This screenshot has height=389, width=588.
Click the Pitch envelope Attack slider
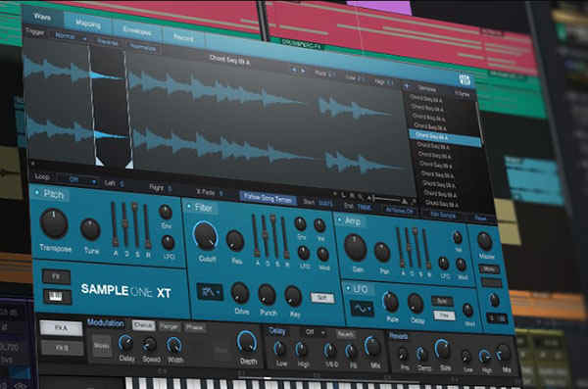point(114,224)
